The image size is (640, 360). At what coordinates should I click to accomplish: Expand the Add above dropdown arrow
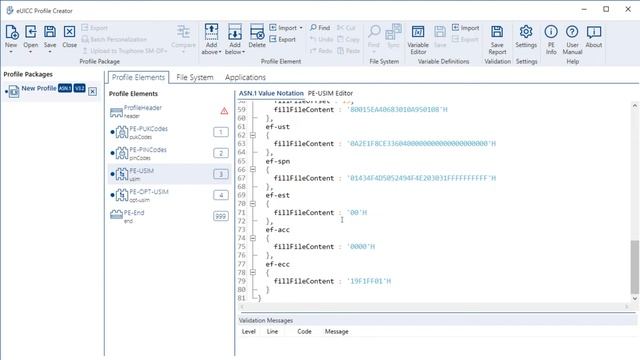coord(220,52)
